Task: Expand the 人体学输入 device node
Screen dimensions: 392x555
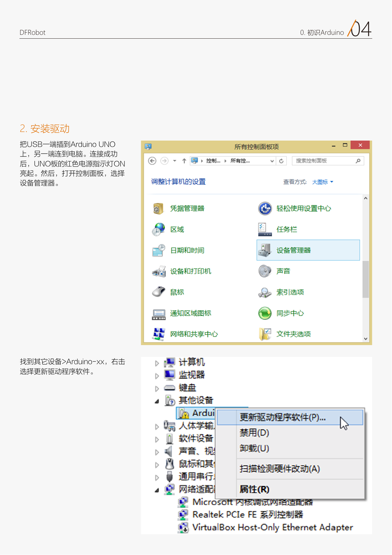Action: pyautogui.click(x=157, y=427)
